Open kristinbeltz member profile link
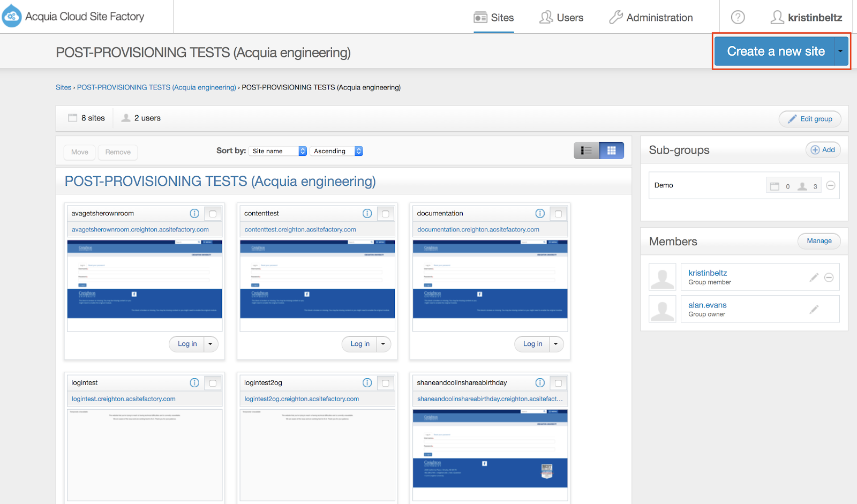Viewport: 857px width, 504px height. tap(708, 273)
